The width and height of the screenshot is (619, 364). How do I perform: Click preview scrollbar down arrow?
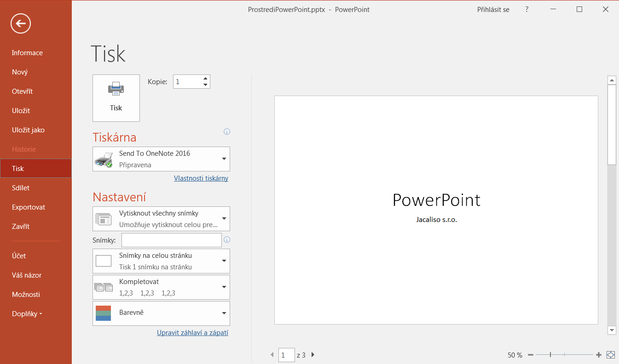612,330
